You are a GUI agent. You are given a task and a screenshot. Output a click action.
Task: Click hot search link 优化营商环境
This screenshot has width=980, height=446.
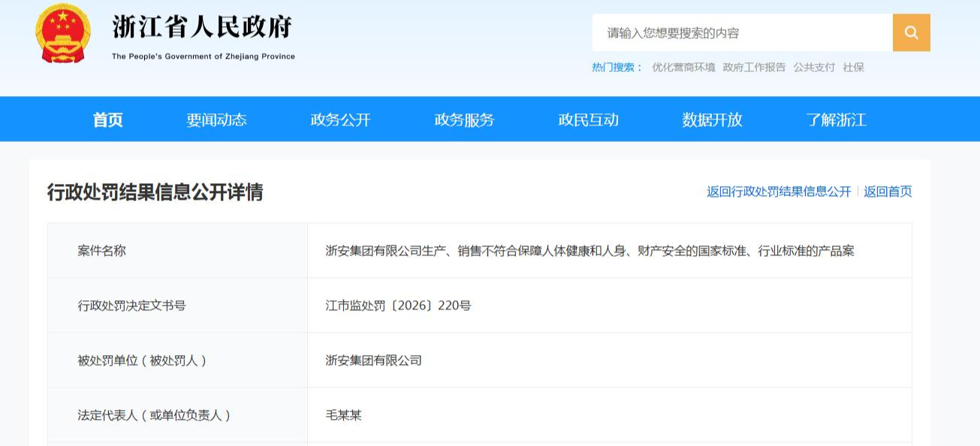(x=683, y=67)
